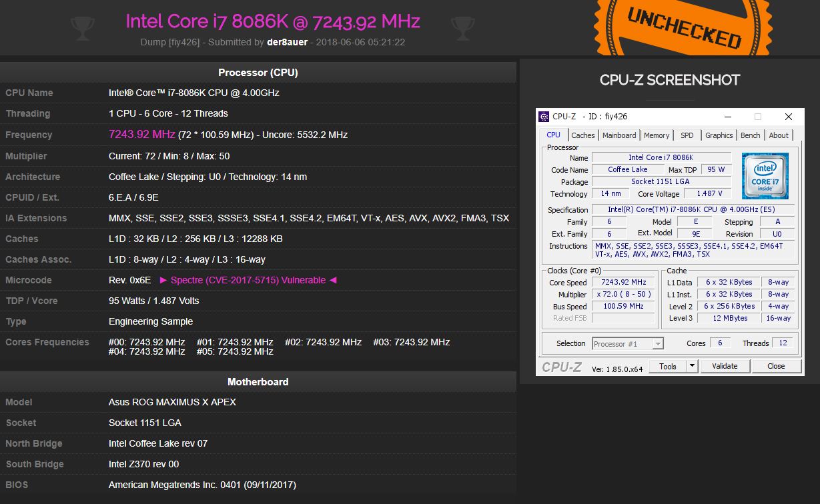The image size is (820, 504).
Task: Click the Core Voltage 1.487 V field
Action: (708, 194)
